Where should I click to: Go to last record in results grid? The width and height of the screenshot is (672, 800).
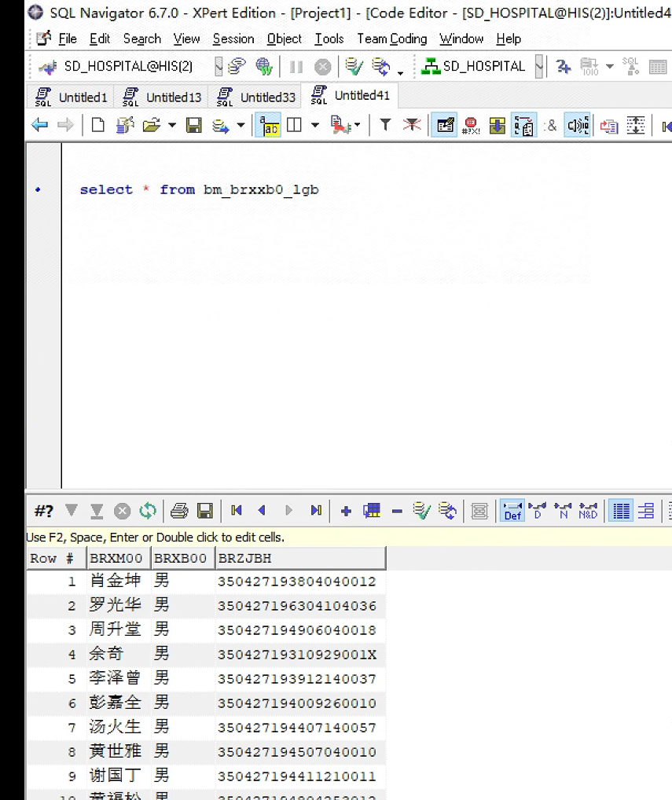tap(316, 510)
